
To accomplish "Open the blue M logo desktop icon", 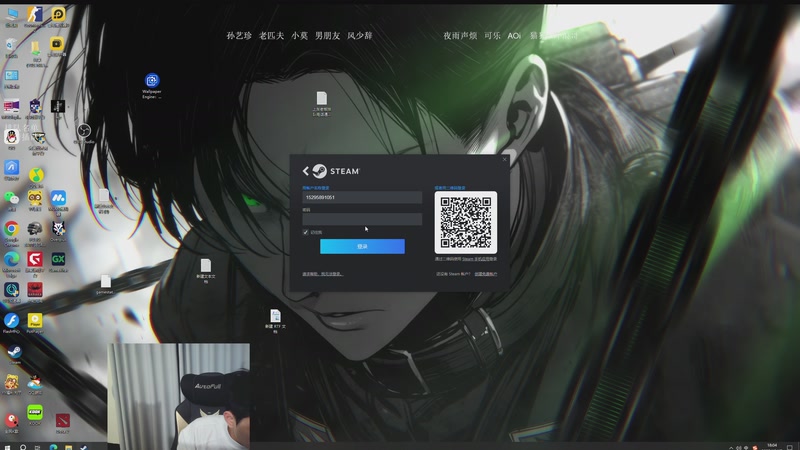I will tap(58, 198).
